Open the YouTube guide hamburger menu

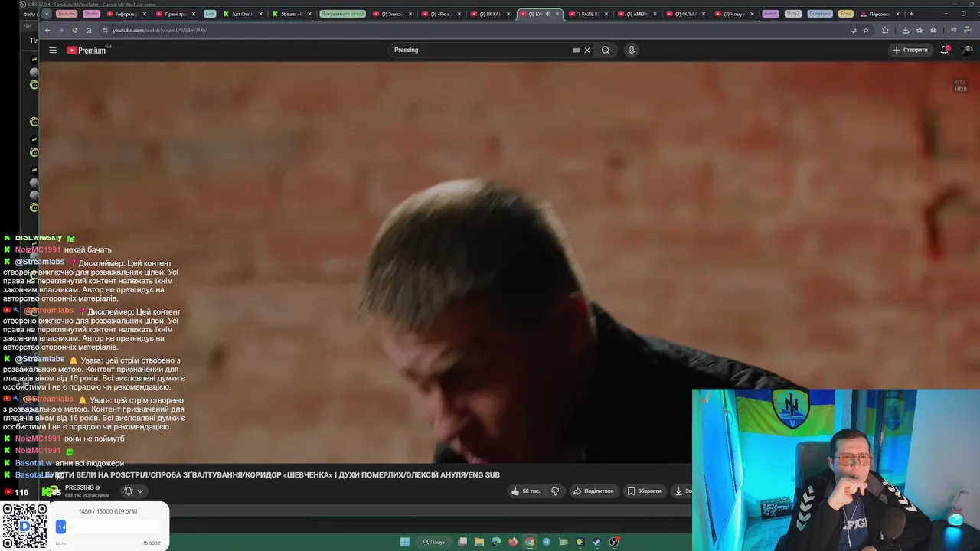point(53,50)
